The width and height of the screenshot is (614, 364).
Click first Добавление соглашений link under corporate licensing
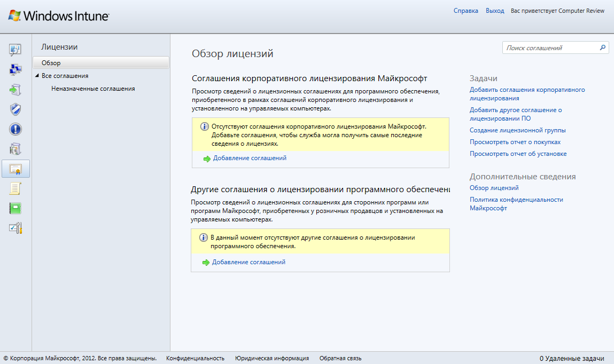point(250,158)
